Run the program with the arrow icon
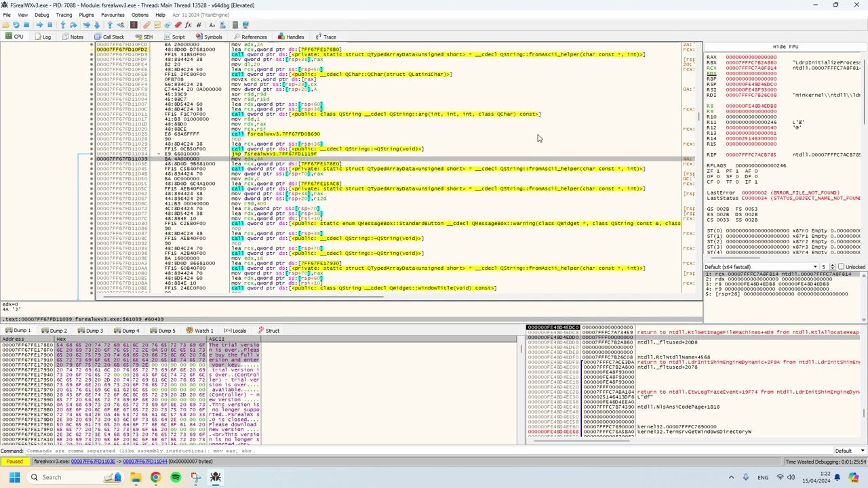This screenshot has width=868, height=488. 39,25
